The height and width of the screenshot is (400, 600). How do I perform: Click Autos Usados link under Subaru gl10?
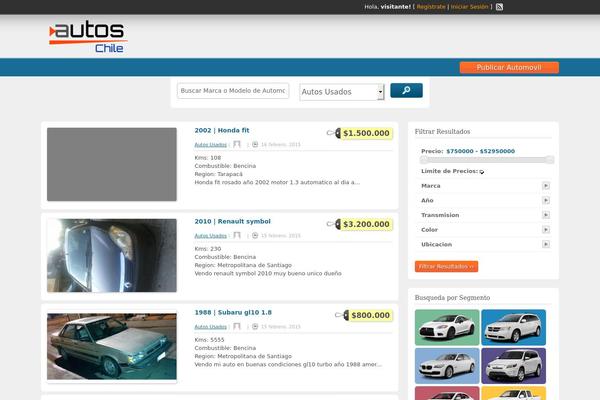pyautogui.click(x=210, y=327)
